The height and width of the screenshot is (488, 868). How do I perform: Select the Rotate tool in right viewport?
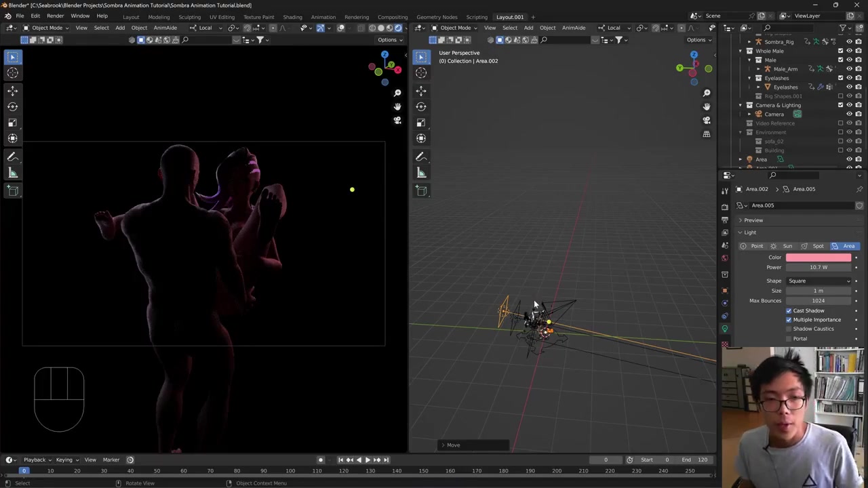point(421,106)
